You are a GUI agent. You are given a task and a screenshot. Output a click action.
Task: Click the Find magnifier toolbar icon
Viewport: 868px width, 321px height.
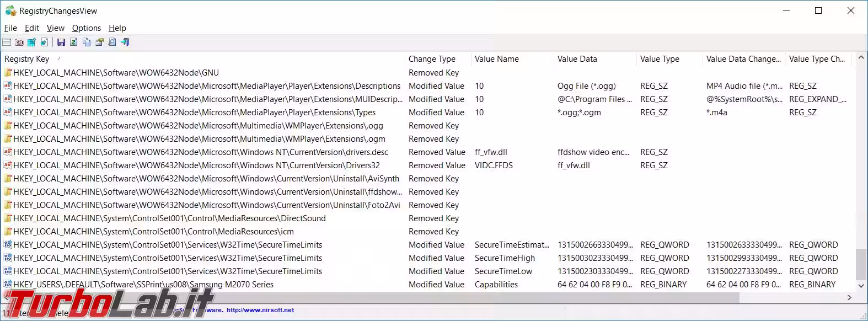[x=112, y=42]
